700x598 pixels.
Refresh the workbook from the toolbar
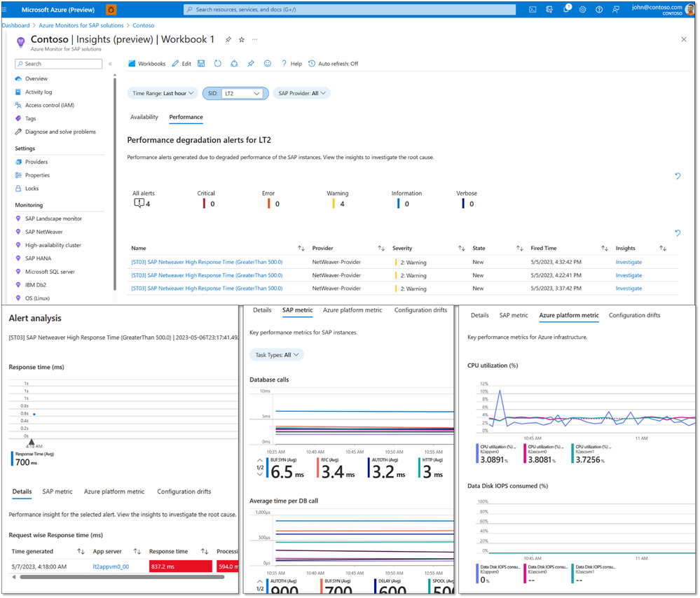(217, 63)
